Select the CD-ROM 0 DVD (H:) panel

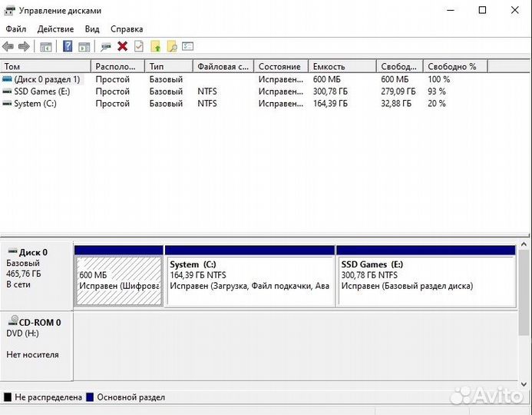coord(37,345)
